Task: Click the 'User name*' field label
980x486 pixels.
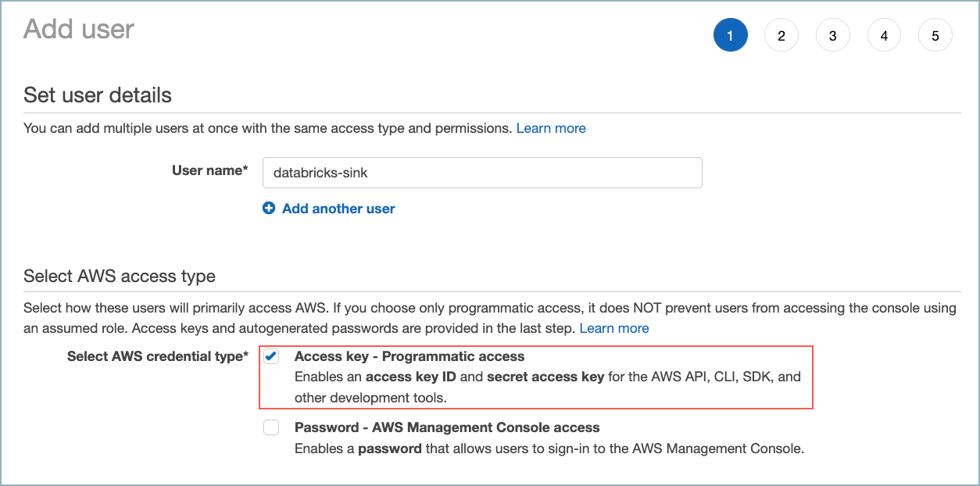Action: (x=209, y=170)
